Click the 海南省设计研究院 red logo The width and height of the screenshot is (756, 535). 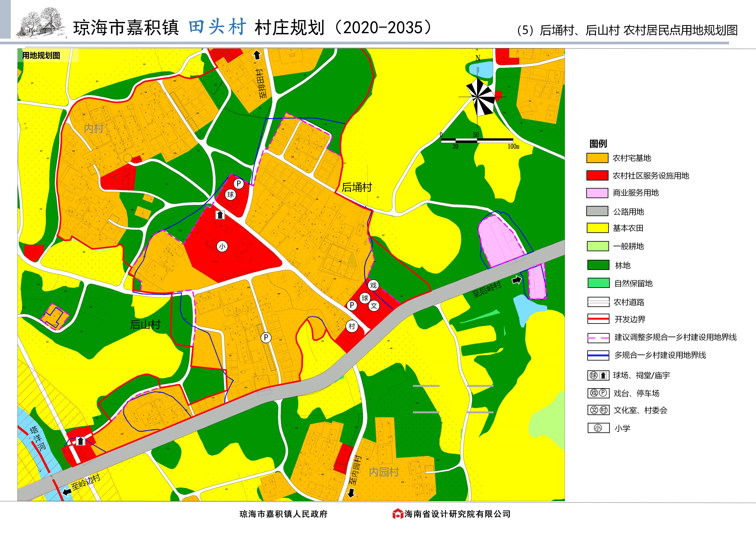(397, 514)
